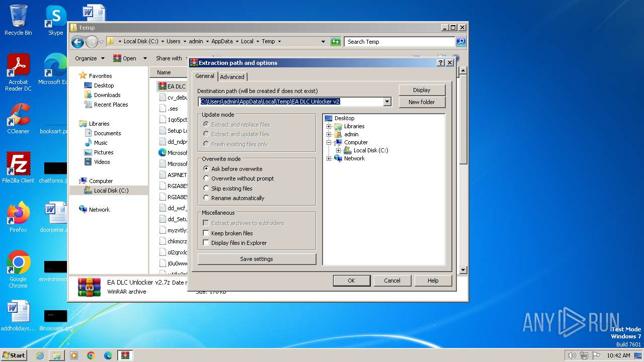Open Edge from the taskbar
This screenshot has height=362, width=644.
(x=108, y=355)
